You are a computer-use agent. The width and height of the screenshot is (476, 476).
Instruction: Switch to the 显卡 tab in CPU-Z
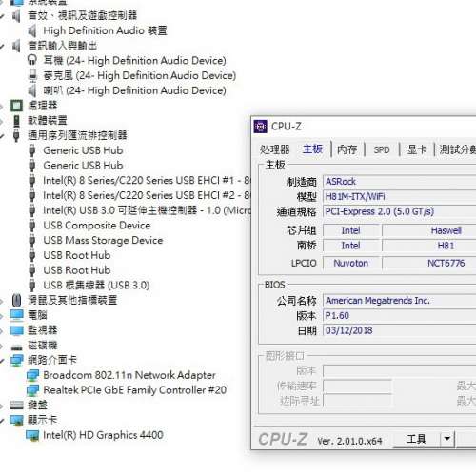point(417,149)
